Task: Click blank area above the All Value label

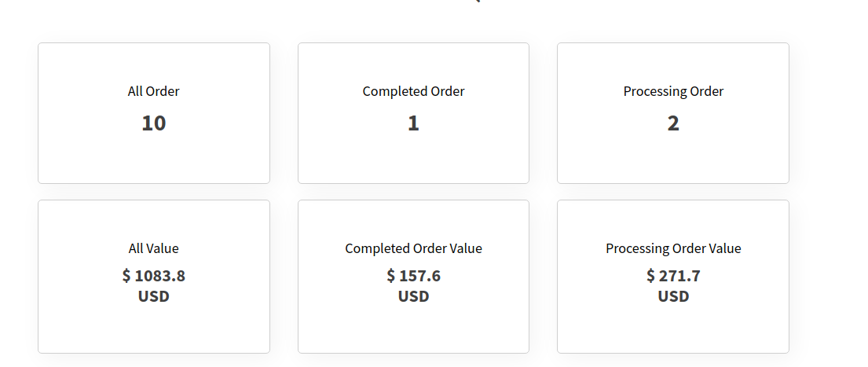Action: coord(154,222)
